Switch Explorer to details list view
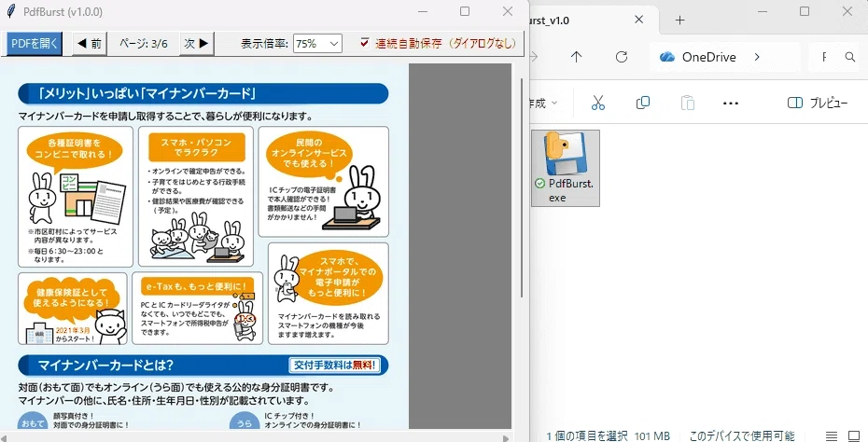The width and height of the screenshot is (868, 442). point(831,435)
